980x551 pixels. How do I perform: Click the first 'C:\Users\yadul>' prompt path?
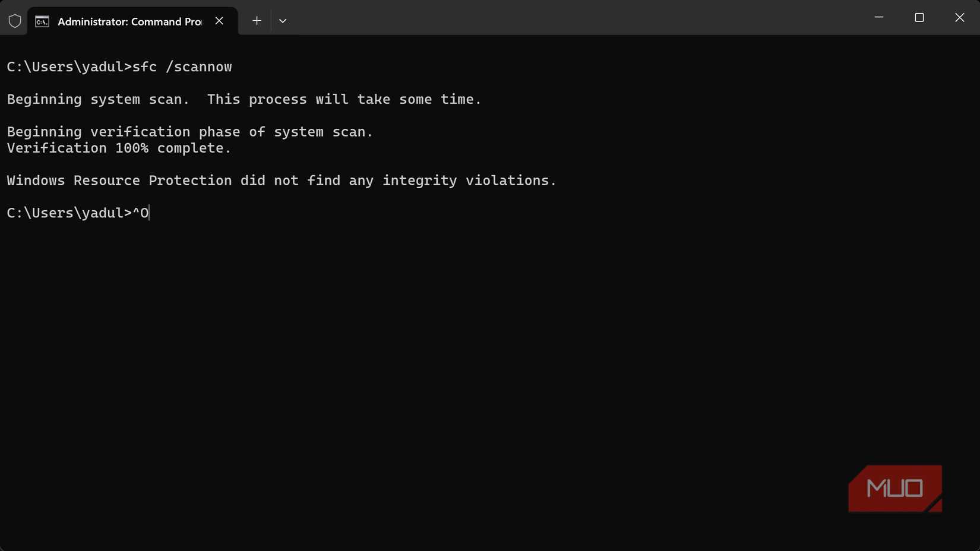(69, 67)
